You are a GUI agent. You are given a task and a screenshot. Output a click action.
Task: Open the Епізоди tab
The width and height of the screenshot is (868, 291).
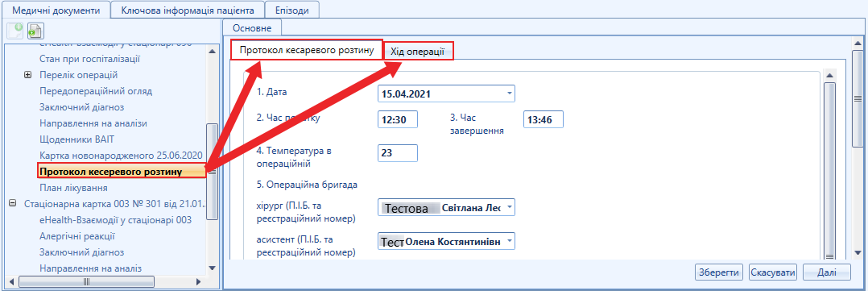293,10
